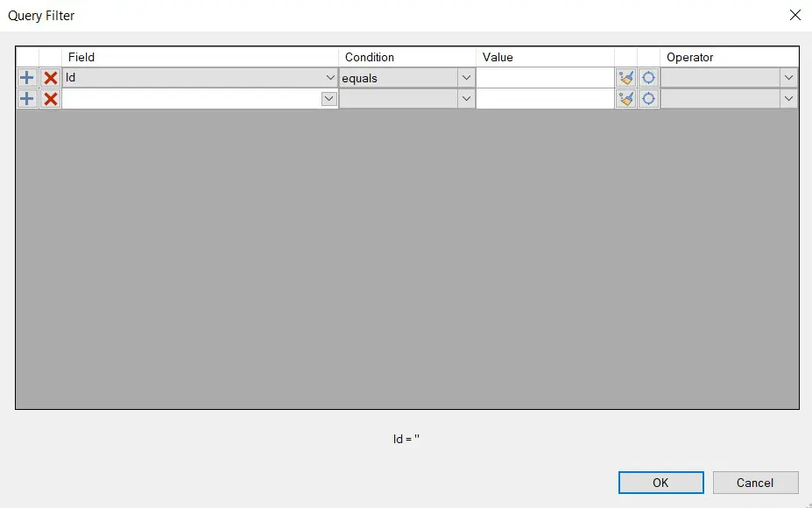The image size is (812, 508).
Task: Click inside the Value field for the Id row
Action: pyautogui.click(x=543, y=77)
